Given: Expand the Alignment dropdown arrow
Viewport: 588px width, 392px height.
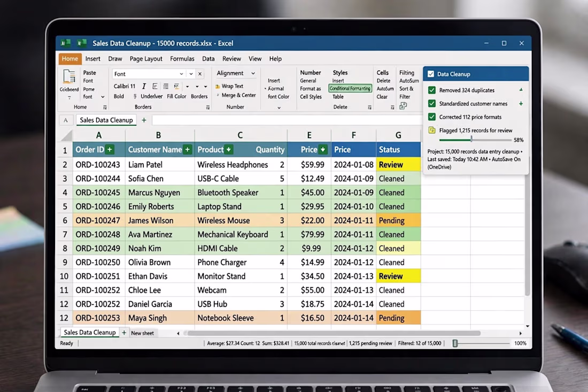Looking at the screenshot, I should point(253,73).
